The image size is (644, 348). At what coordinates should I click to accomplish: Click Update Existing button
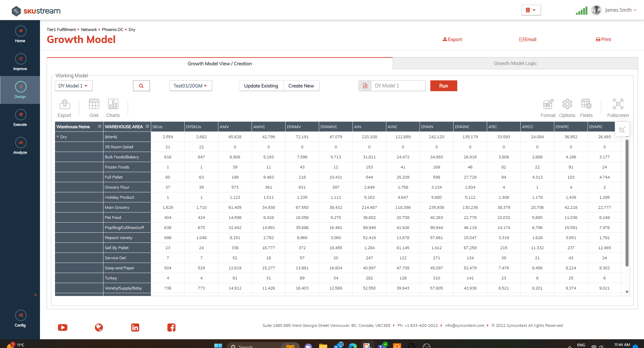click(261, 86)
